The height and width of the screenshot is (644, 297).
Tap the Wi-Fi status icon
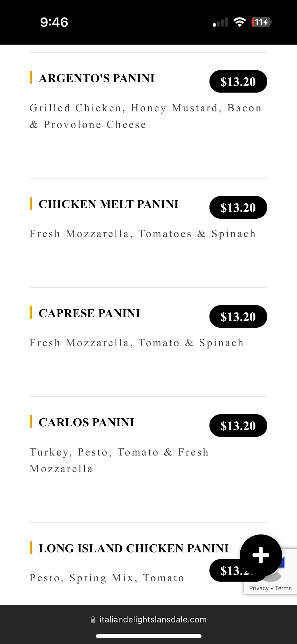(239, 22)
